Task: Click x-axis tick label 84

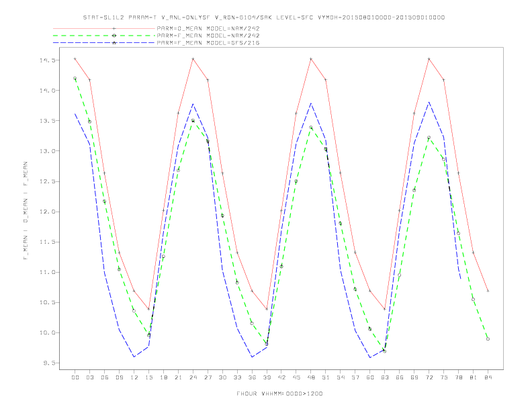Action: click(x=488, y=377)
